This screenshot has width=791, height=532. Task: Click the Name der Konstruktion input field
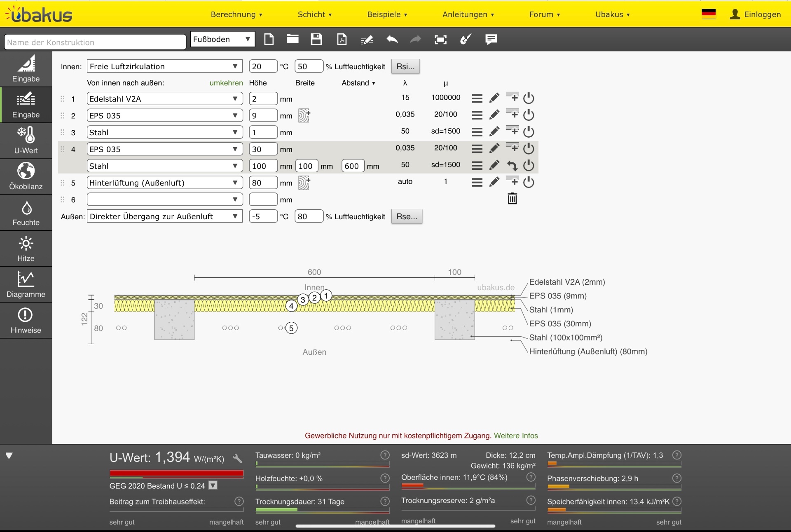[95, 42]
